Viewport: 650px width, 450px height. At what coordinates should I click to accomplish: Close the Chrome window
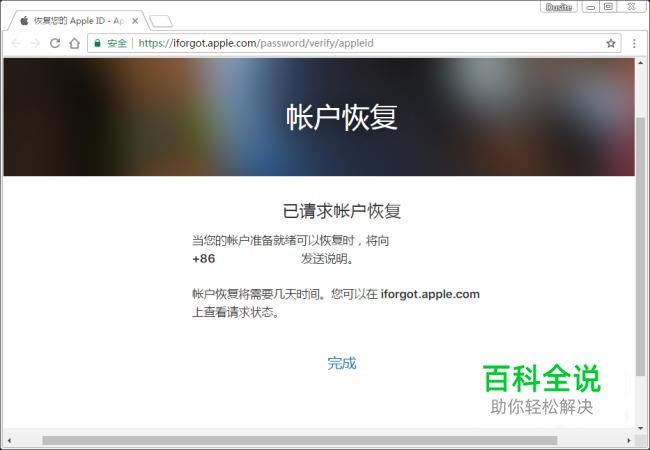[x=631, y=7]
